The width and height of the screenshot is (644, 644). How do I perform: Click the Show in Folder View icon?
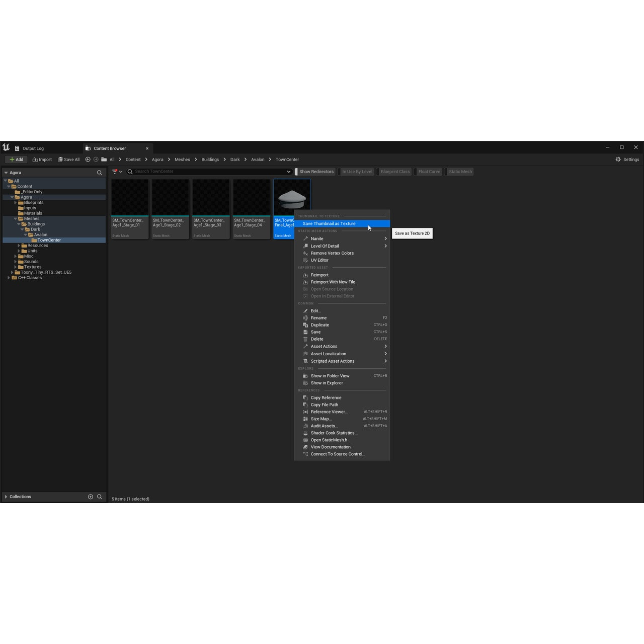tap(305, 376)
